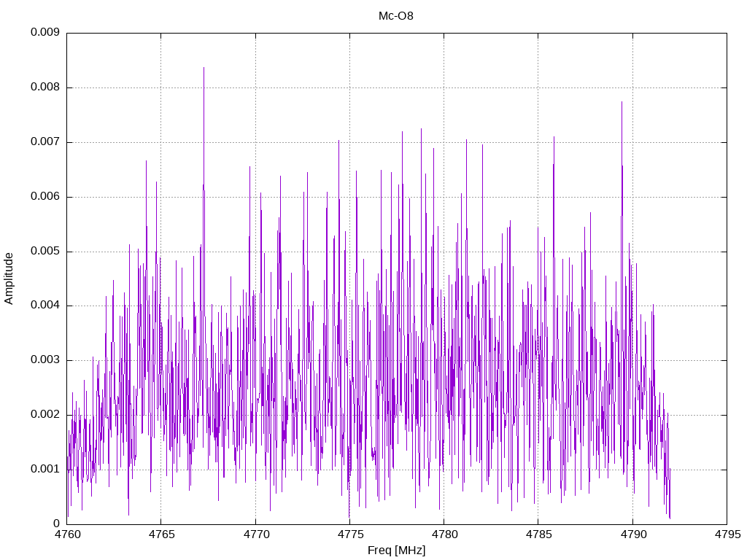The image size is (747, 560).
Task: Click the 4775 x-axis tick label
Action: tap(350, 534)
